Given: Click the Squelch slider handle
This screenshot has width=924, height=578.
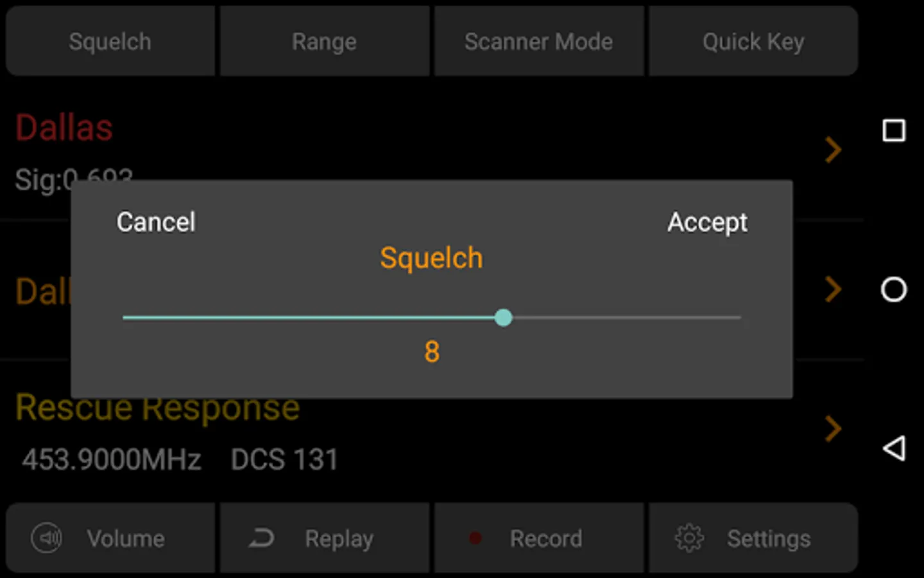Looking at the screenshot, I should click(x=504, y=317).
